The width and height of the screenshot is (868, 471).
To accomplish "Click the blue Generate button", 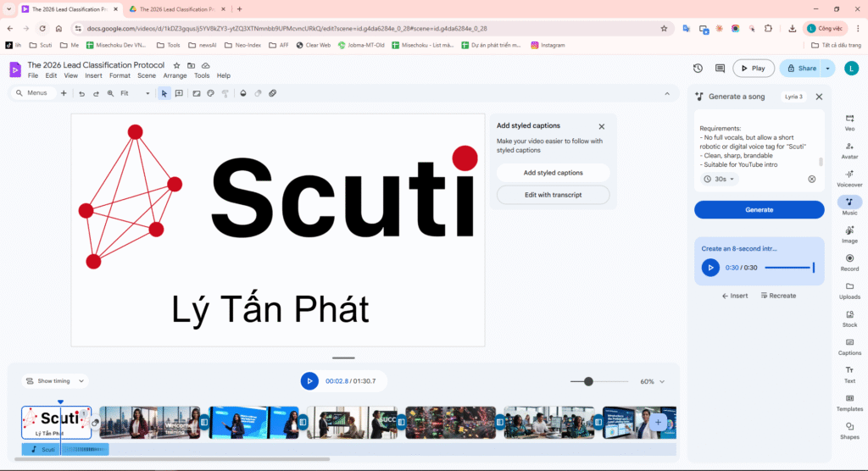I will click(x=759, y=209).
